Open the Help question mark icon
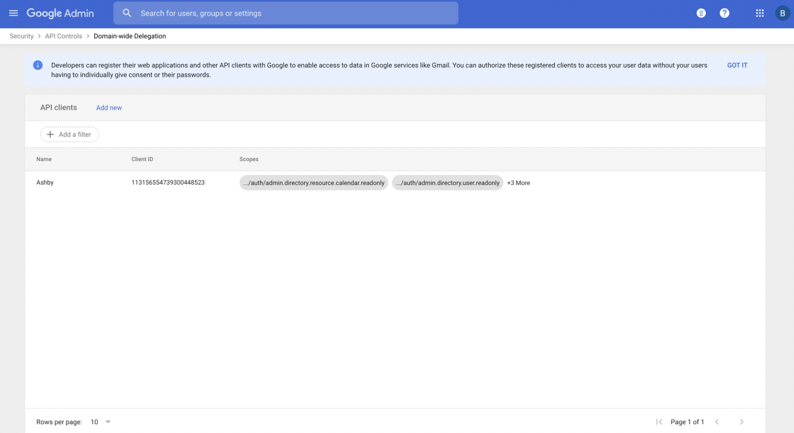This screenshot has height=433, width=794. [x=725, y=13]
